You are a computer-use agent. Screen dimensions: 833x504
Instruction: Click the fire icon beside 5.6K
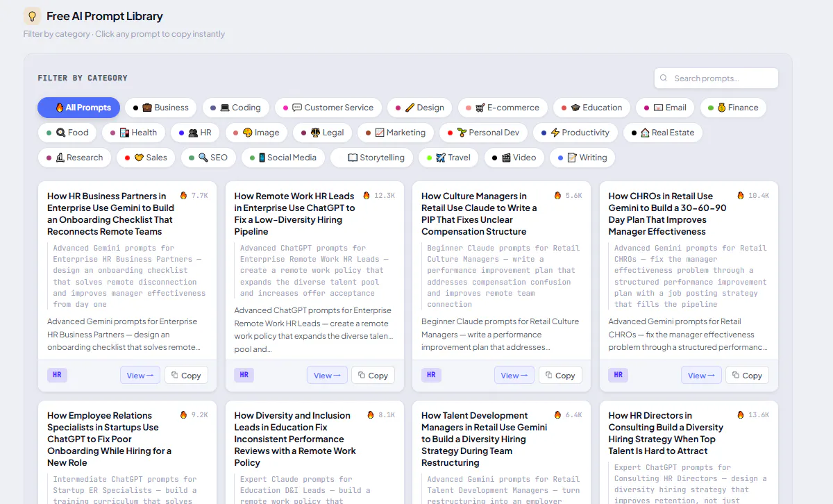[558, 196]
